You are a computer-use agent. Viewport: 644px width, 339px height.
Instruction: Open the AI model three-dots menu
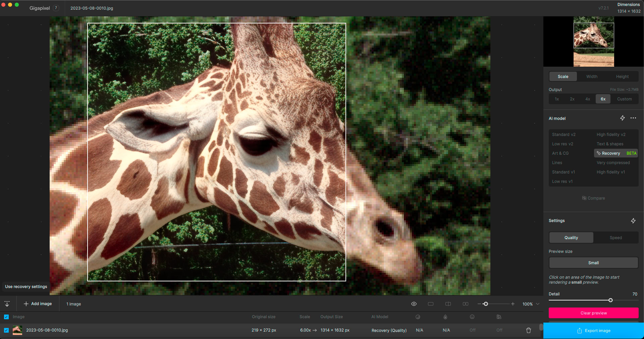click(x=633, y=118)
